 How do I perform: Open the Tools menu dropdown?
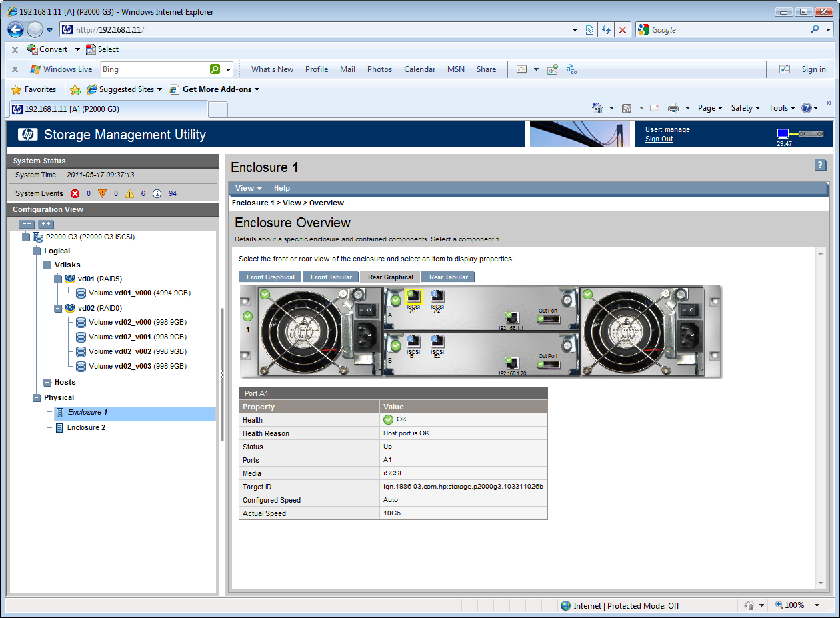(x=782, y=108)
